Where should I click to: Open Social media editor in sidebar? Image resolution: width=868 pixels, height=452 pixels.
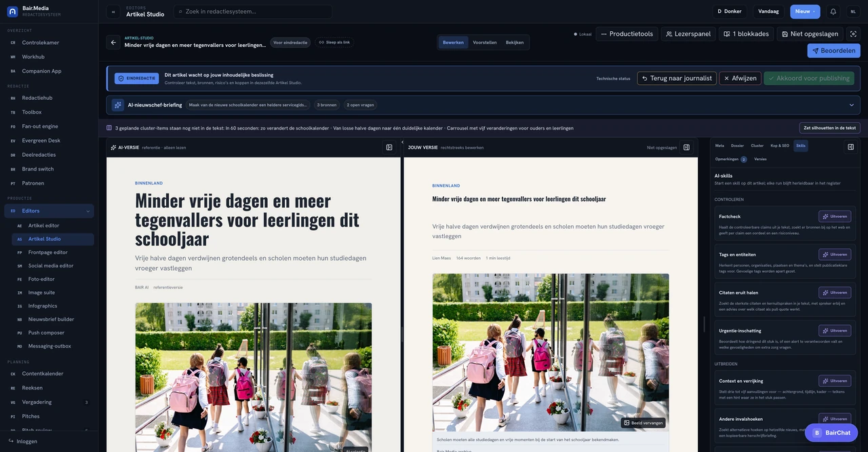52,265
